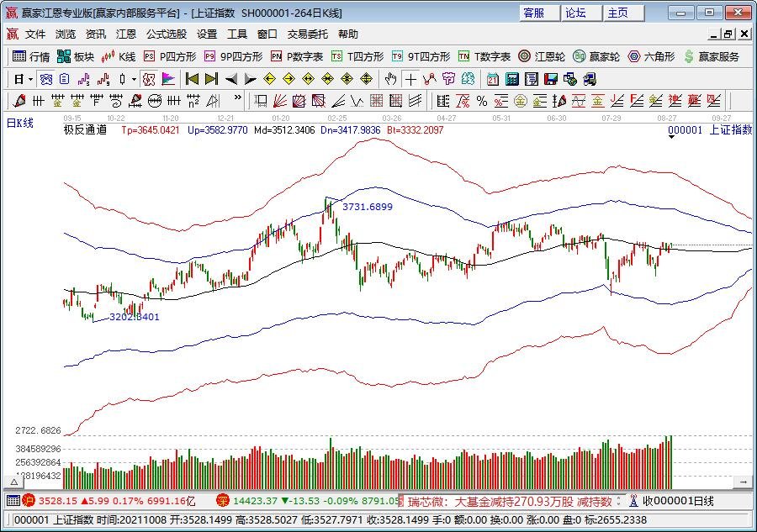
Task: Open the P数字表 tool
Action: [x=297, y=56]
